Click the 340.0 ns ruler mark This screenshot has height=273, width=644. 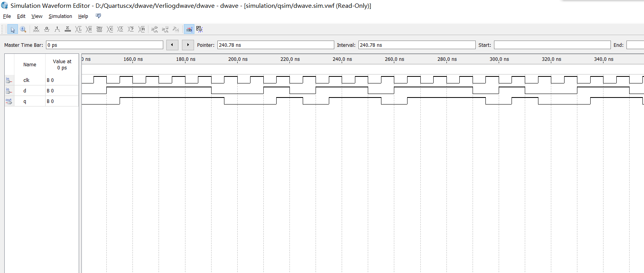click(603, 59)
